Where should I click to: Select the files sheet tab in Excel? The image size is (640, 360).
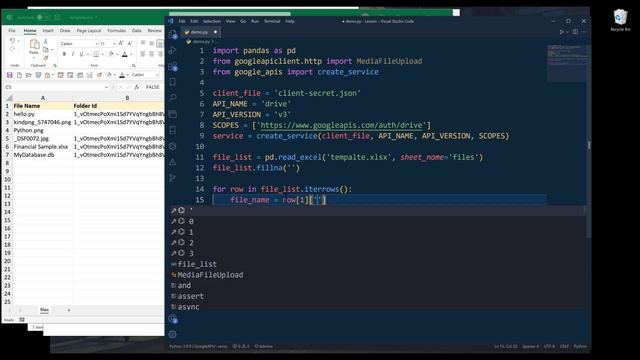click(x=44, y=310)
